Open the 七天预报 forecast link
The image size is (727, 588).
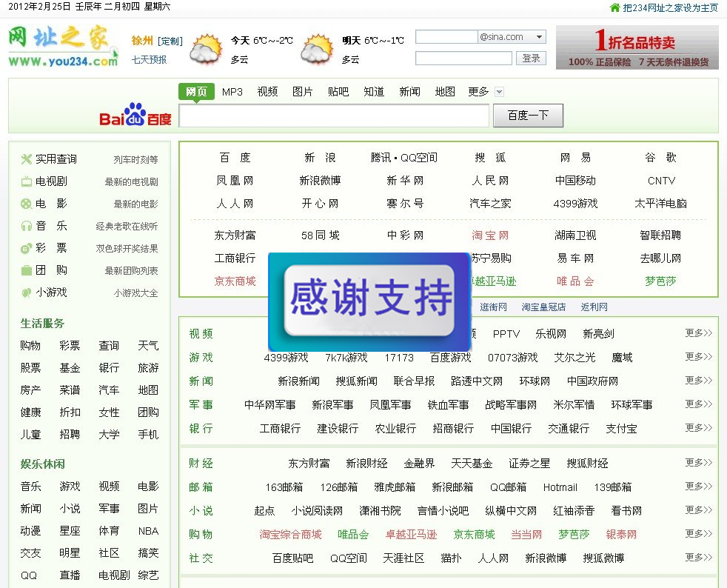pyautogui.click(x=149, y=60)
